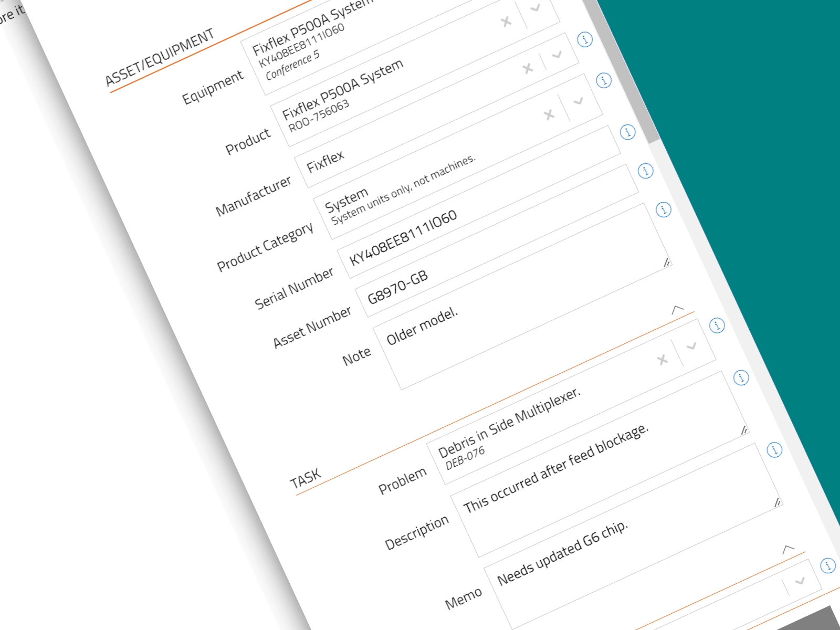Viewport: 840px width, 630px height.
Task: Open the Description field info icon
Action: [741, 377]
